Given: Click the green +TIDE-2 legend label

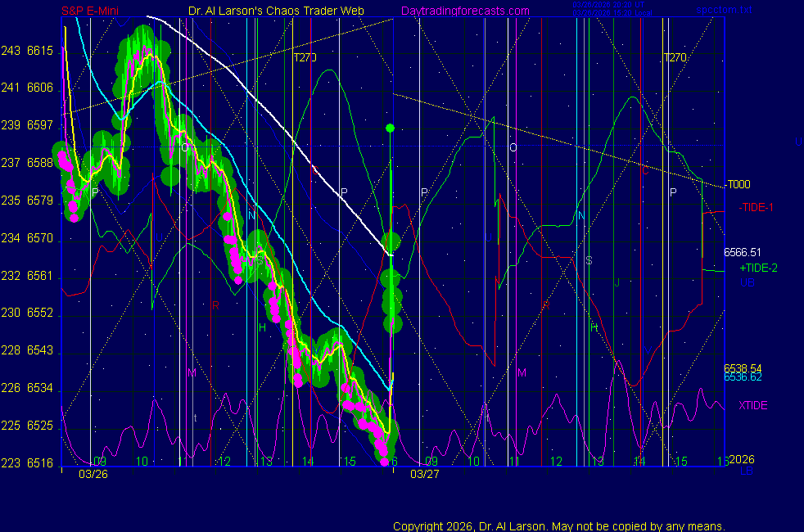Looking at the screenshot, I should click(x=759, y=268).
